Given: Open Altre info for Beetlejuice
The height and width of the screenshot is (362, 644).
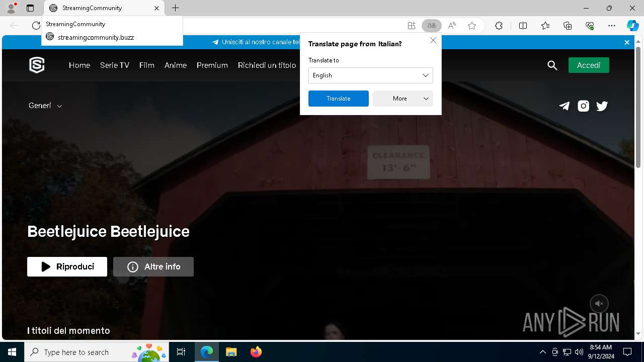Looking at the screenshot, I should 153,266.
